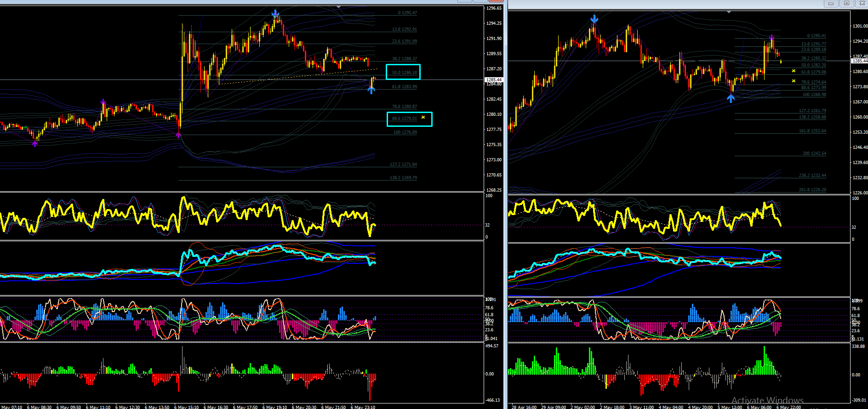Click the 100 1276.89 Fibonacci label
Screen dimensions: 868x409
405,132
